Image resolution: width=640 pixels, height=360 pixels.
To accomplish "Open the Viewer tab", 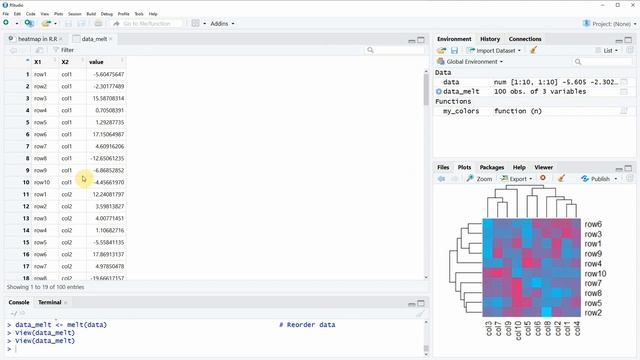I will [544, 167].
